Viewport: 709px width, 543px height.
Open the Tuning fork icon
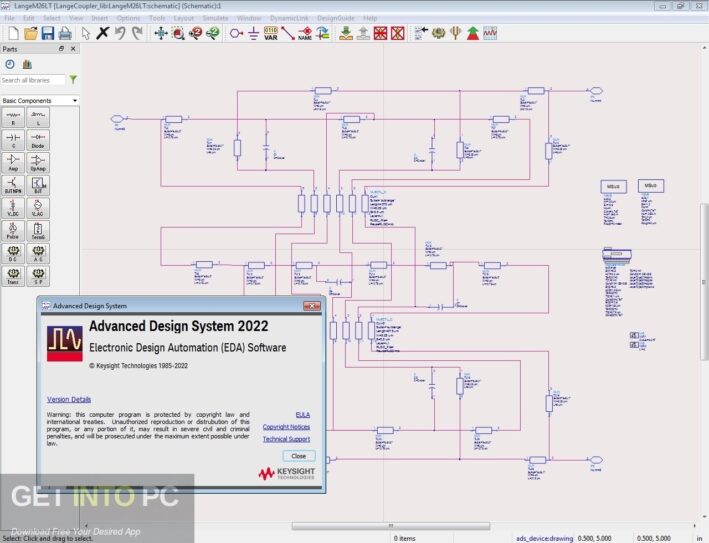tap(455, 33)
